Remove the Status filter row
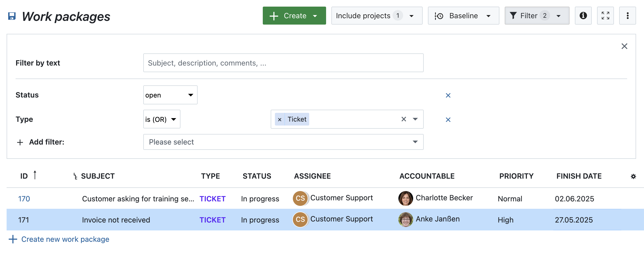Screen dimensions: 644x264 point(448,95)
